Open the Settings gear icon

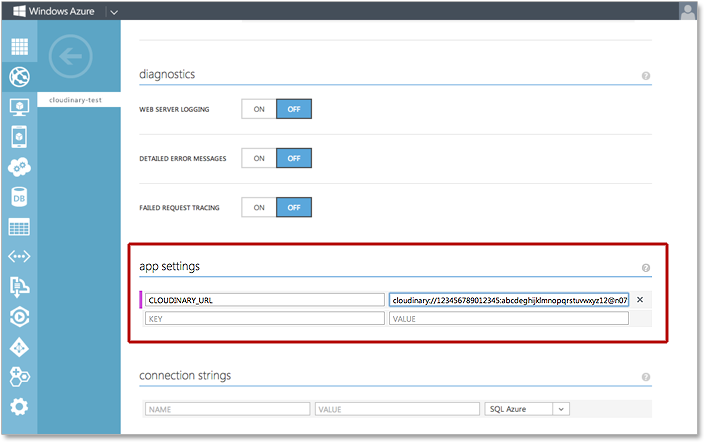pyautogui.click(x=19, y=407)
